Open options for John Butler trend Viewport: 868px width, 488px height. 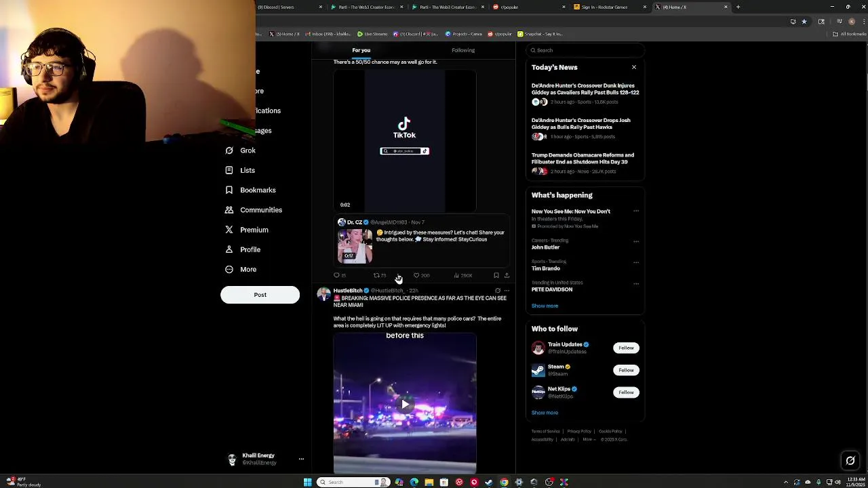click(636, 241)
